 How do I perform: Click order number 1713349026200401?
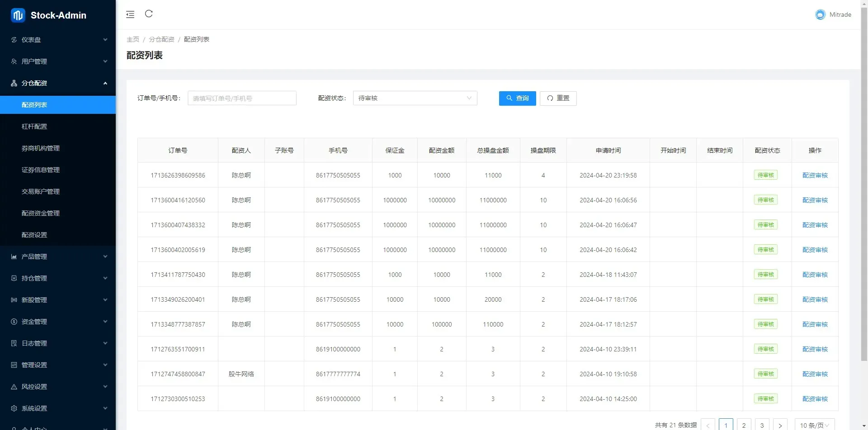(178, 299)
